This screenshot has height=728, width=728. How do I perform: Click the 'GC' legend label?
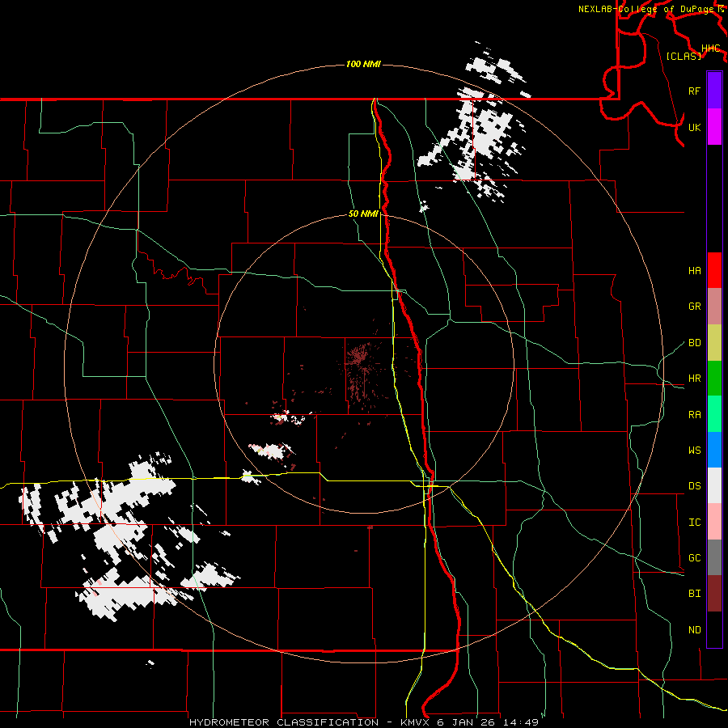[694, 558]
